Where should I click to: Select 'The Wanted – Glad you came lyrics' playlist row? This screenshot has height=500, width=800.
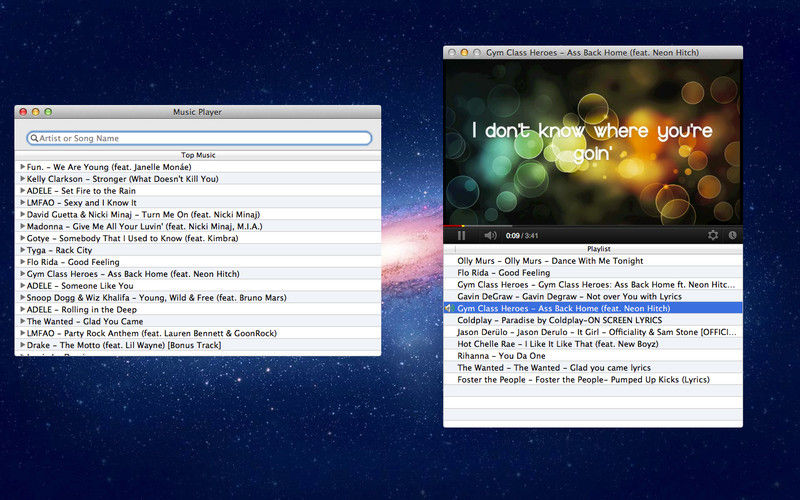(593, 367)
